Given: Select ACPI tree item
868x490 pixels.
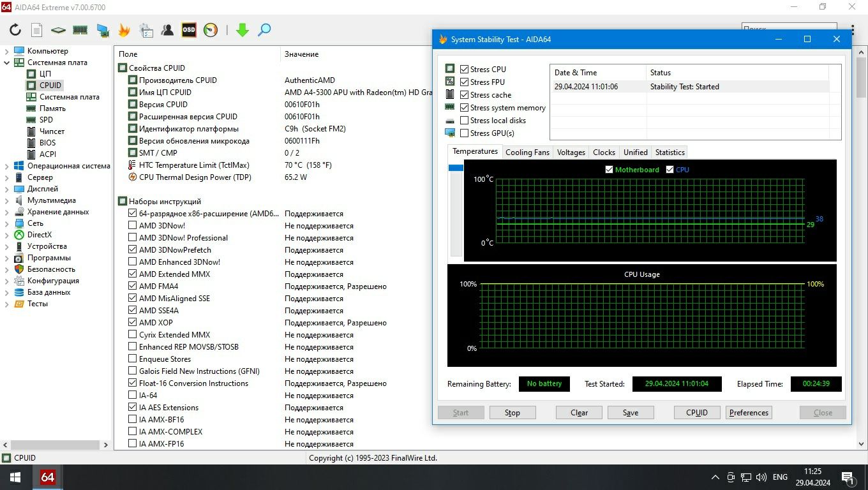Looking at the screenshot, I should point(47,154).
